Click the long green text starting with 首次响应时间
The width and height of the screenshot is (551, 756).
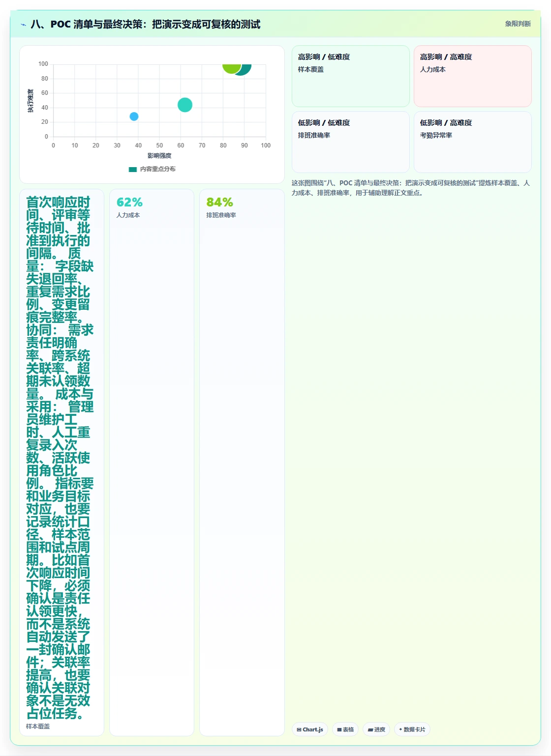pyautogui.click(x=60, y=458)
